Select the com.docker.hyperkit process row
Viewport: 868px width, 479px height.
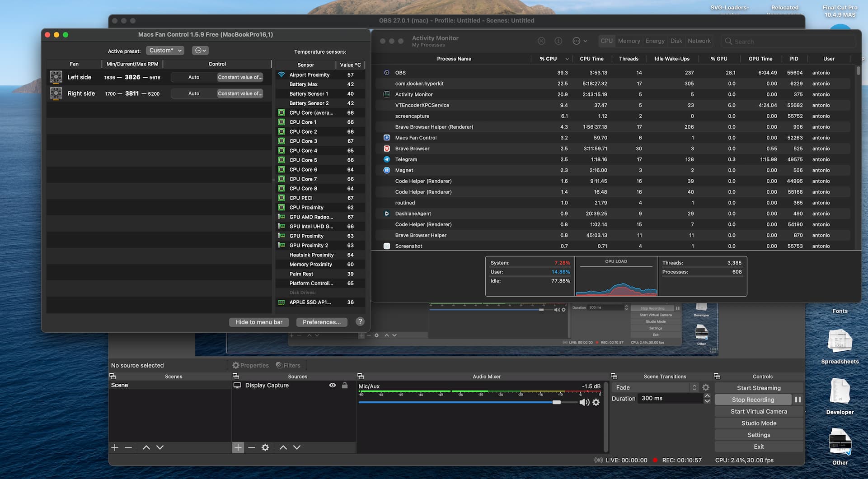612,84
